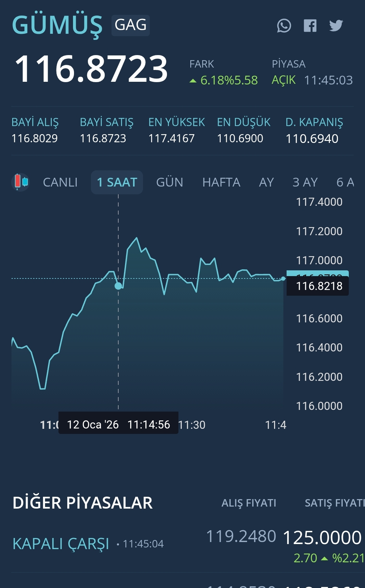Select AY chart range
Screen dimensions: 365x588
coord(266,182)
